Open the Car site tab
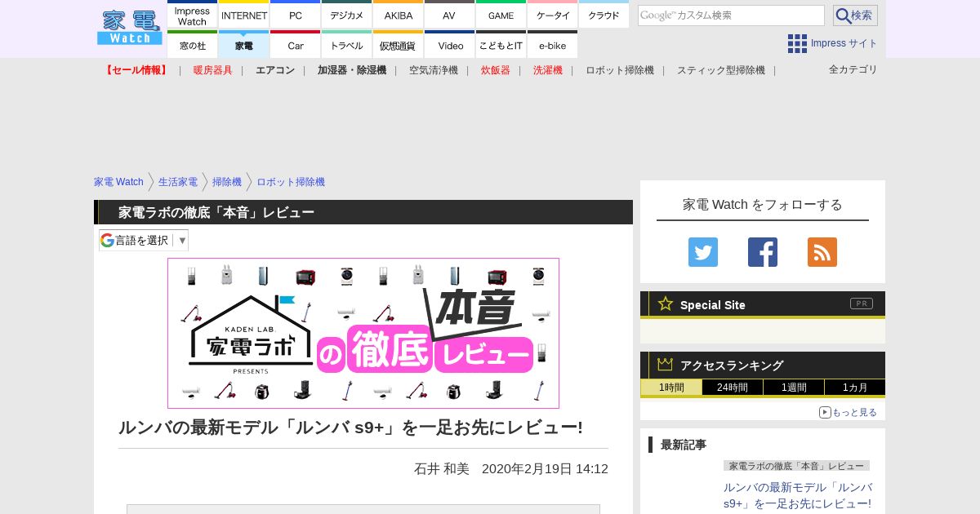The width and height of the screenshot is (980, 514). pos(296,46)
